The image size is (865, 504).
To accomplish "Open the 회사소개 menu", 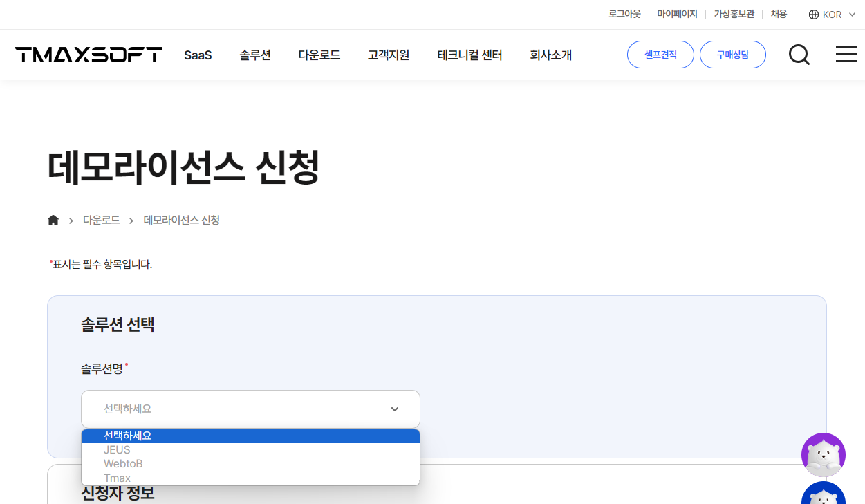I will 550,55.
